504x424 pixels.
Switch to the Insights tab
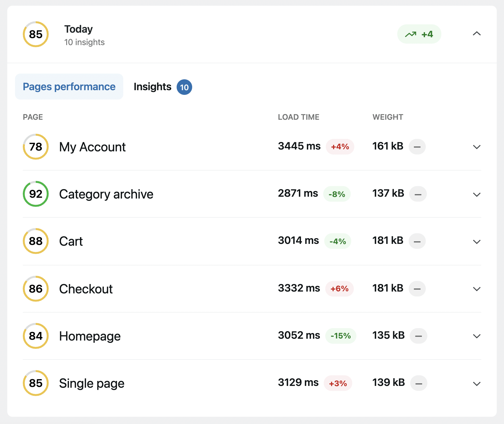tap(153, 87)
